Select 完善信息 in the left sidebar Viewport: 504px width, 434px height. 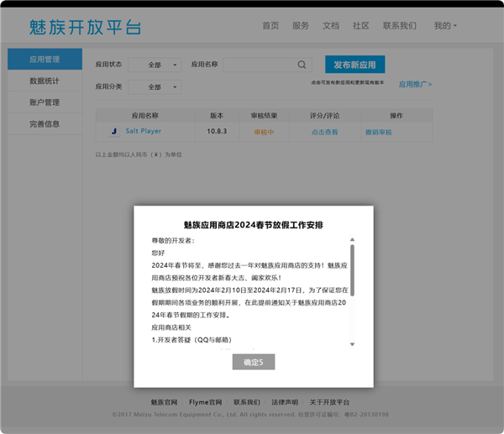(x=45, y=124)
